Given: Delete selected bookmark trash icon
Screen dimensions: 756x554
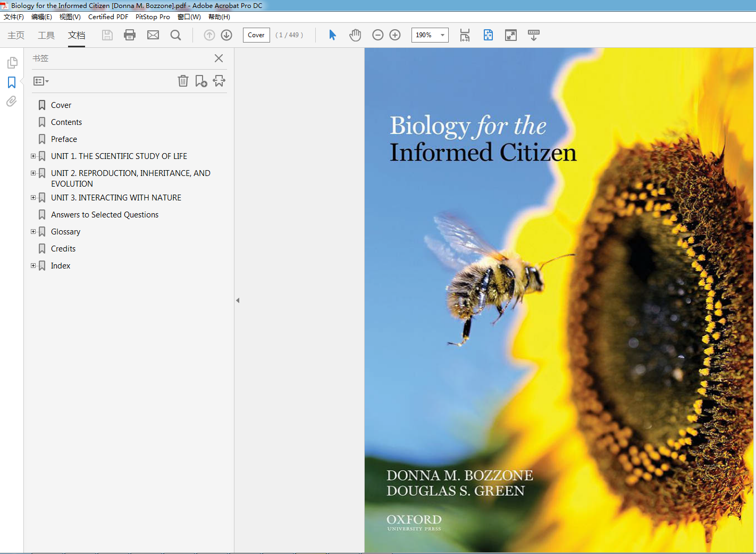Looking at the screenshot, I should pyautogui.click(x=183, y=81).
